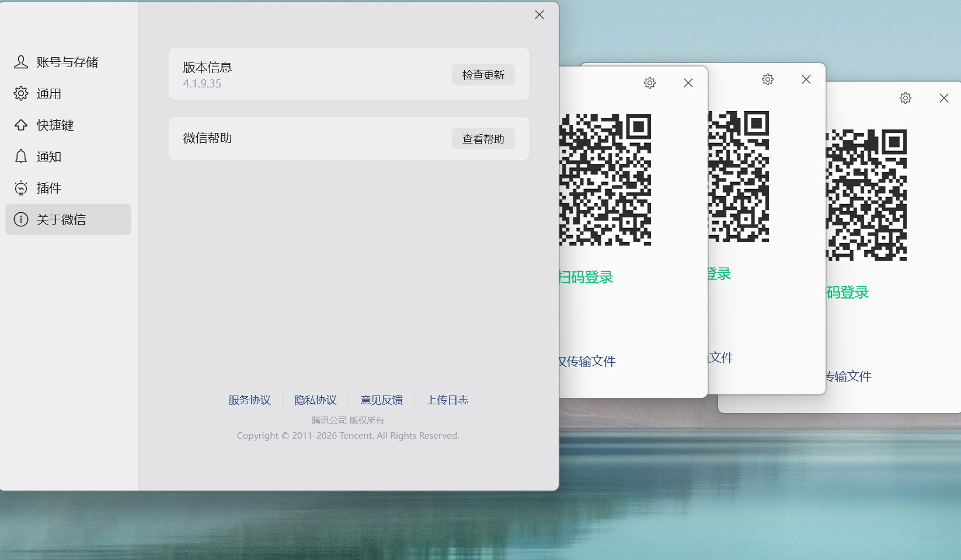Image resolution: width=961 pixels, height=560 pixels.
Task: Click 传输文件 link in rightmost login window
Action: click(849, 377)
